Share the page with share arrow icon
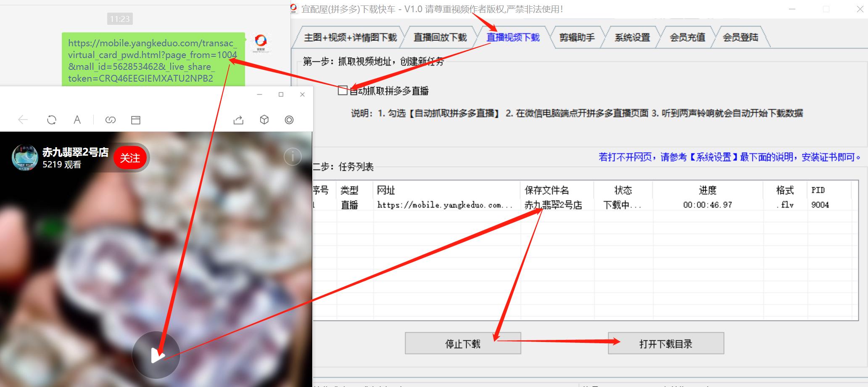The width and height of the screenshot is (868, 387). pos(238,120)
